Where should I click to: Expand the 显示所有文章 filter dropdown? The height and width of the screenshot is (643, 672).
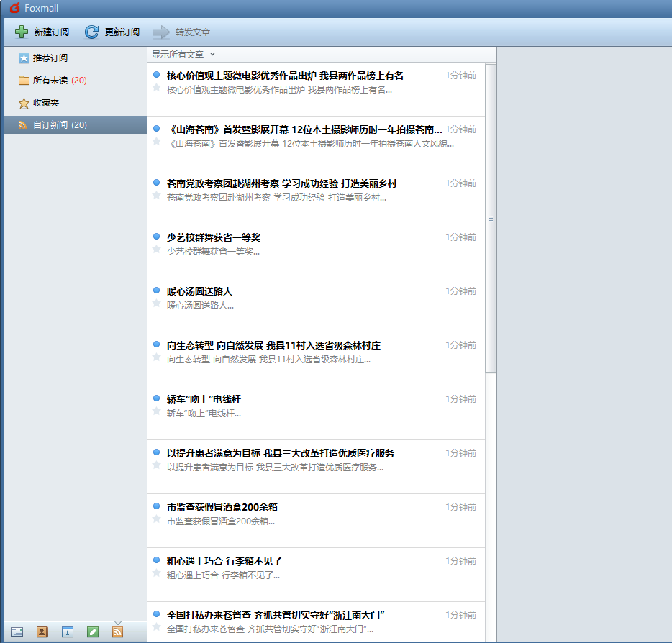click(183, 55)
